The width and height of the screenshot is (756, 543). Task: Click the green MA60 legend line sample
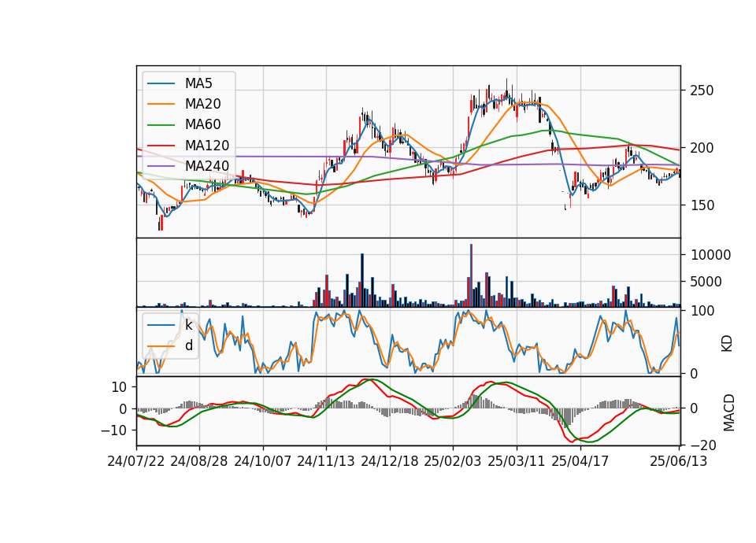(161, 125)
